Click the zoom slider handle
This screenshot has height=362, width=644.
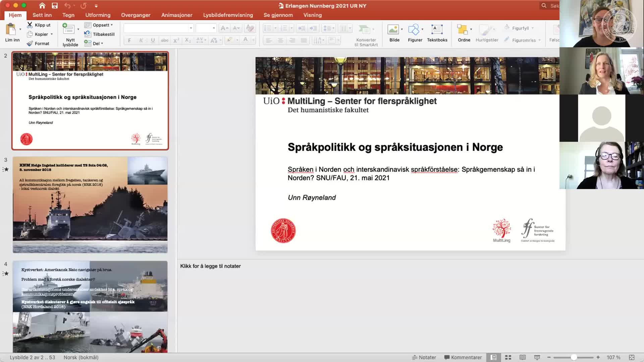tap(574, 358)
